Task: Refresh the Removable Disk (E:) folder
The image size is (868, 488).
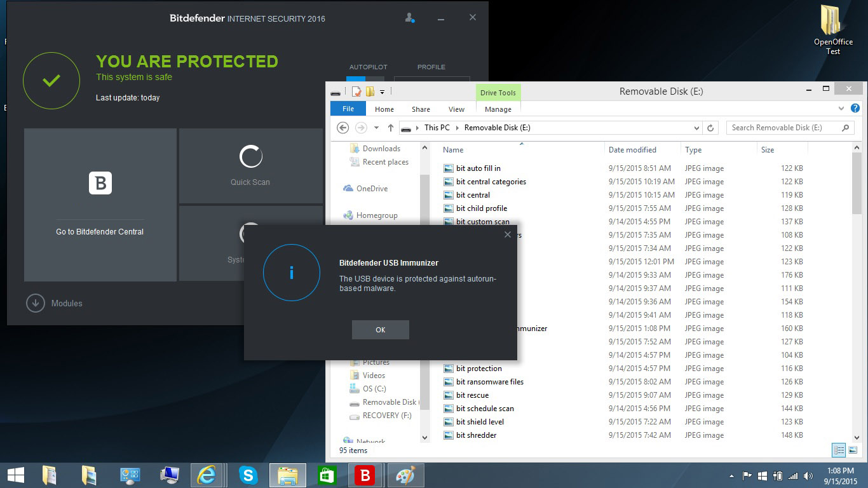Action: [x=710, y=128]
